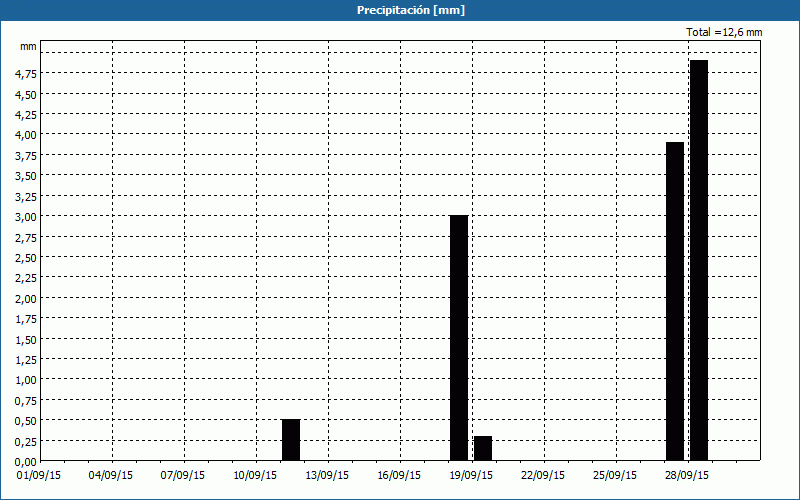Click the 22/09/15 date label
Screen dimensions: 800x500
[543, 476]
